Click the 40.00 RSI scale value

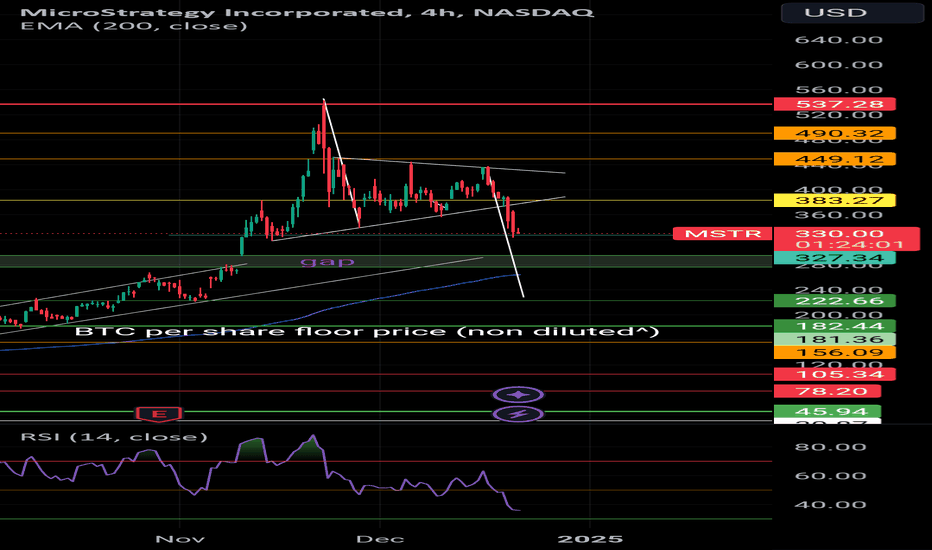point(830,505)
